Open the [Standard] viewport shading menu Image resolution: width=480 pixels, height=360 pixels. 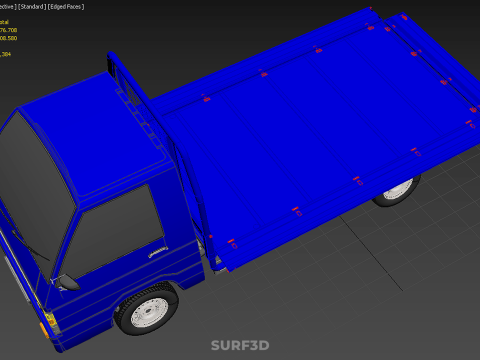tap(32, 7)
